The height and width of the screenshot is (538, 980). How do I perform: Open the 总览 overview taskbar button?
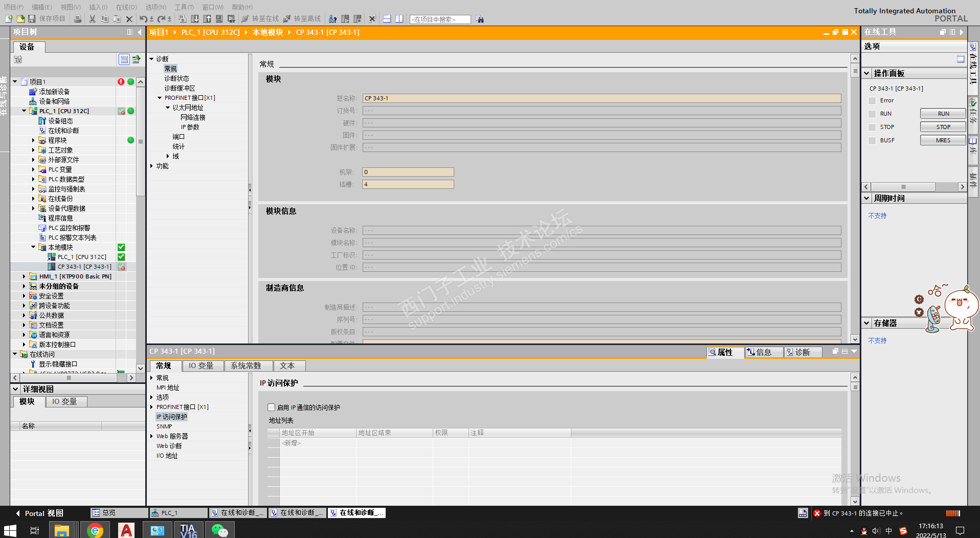coord(119,512)
